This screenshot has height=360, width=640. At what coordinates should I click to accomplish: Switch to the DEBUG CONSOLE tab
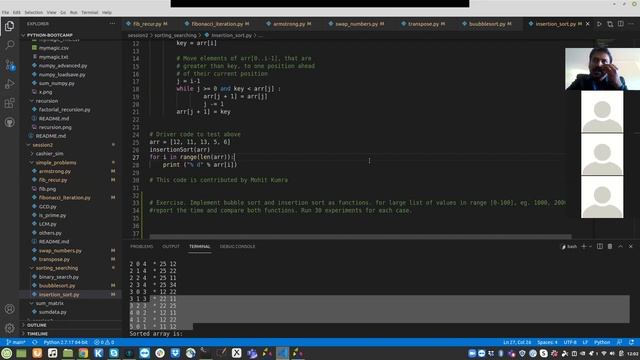[x=237, y=247]
